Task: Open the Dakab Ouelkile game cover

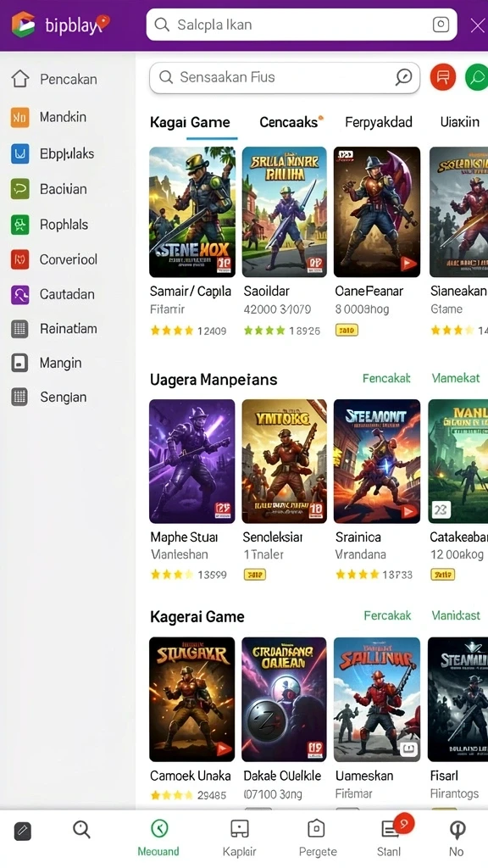Action: click(285, 699)
